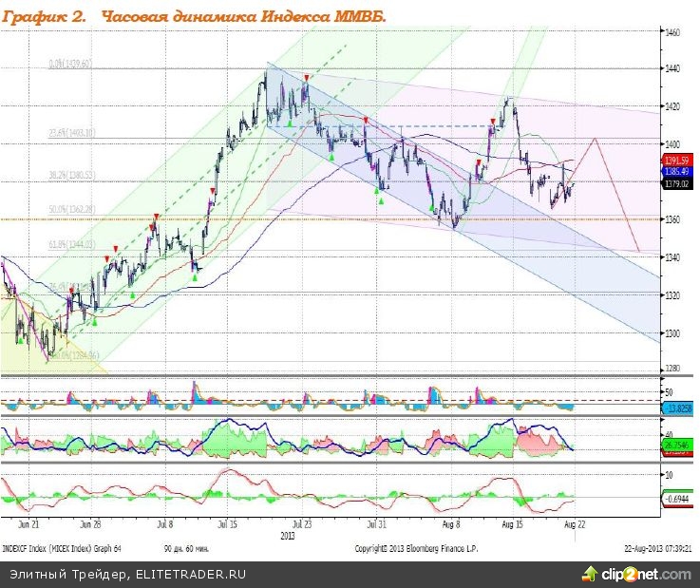Click the red sell arrow at the 1439 peak

tap(306, 78)
